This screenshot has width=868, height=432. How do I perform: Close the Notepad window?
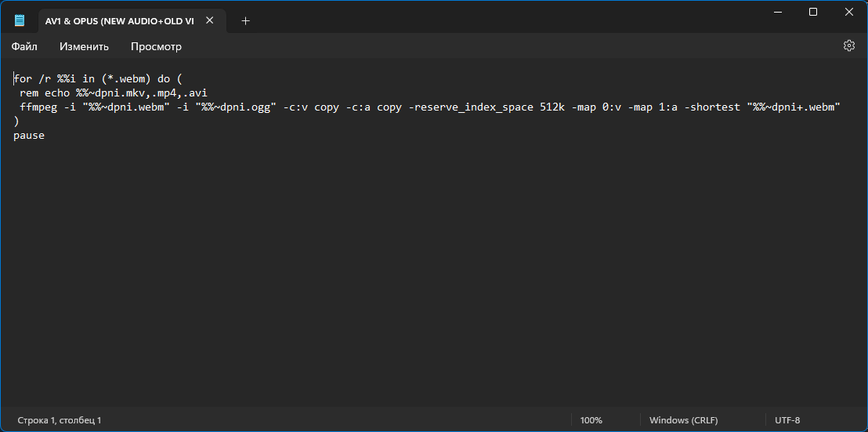click(x=848, y=12)
